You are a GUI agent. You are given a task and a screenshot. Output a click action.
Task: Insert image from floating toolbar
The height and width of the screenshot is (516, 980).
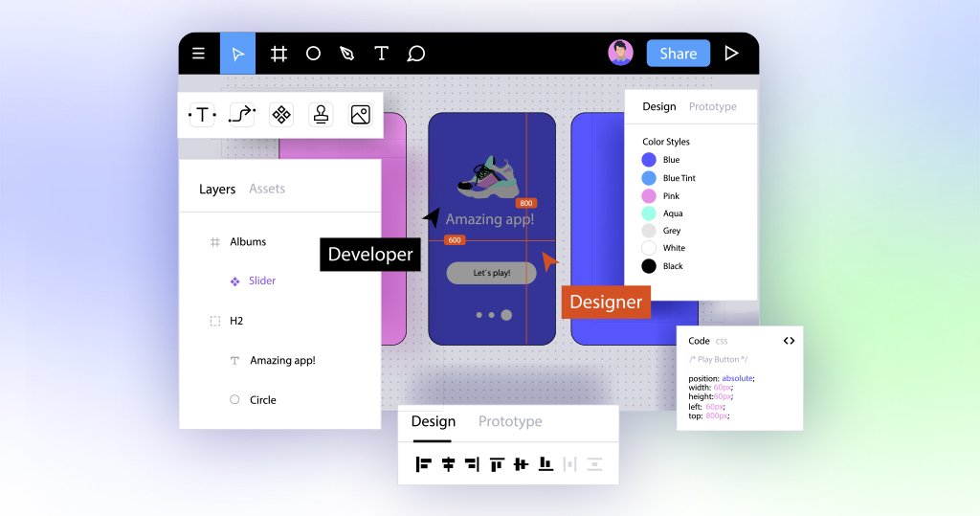360,115
